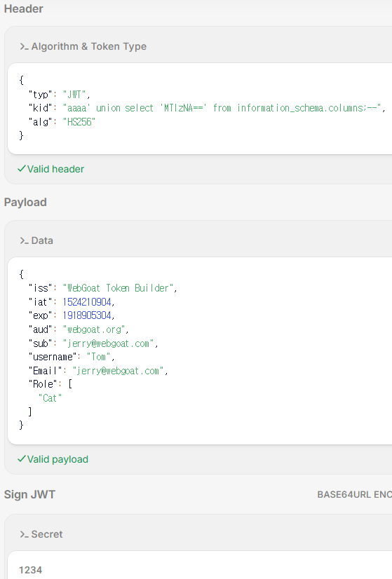Click the username value Tom
This screenshot has width=392, height=579.
pos(99,357)
